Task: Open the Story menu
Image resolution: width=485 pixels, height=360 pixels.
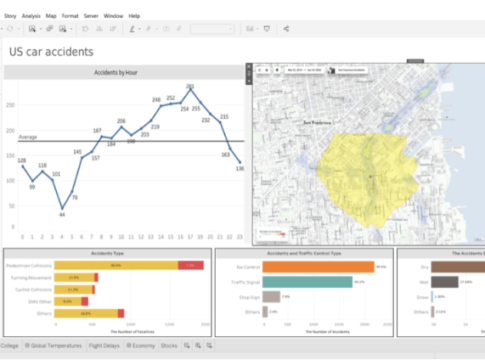Action: tap(10, 16)
